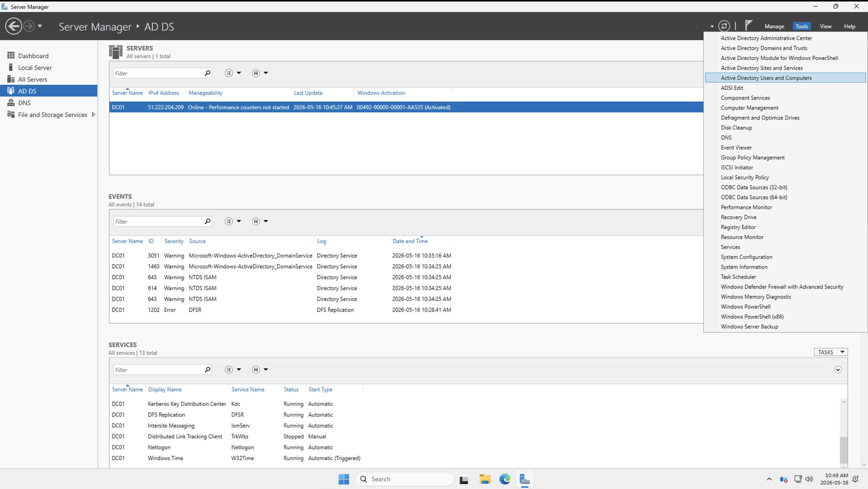The height and width of the screenshot is (489, 868).
Task: Expand Events saved queries dropdown arrow
Action: [266, 221]
